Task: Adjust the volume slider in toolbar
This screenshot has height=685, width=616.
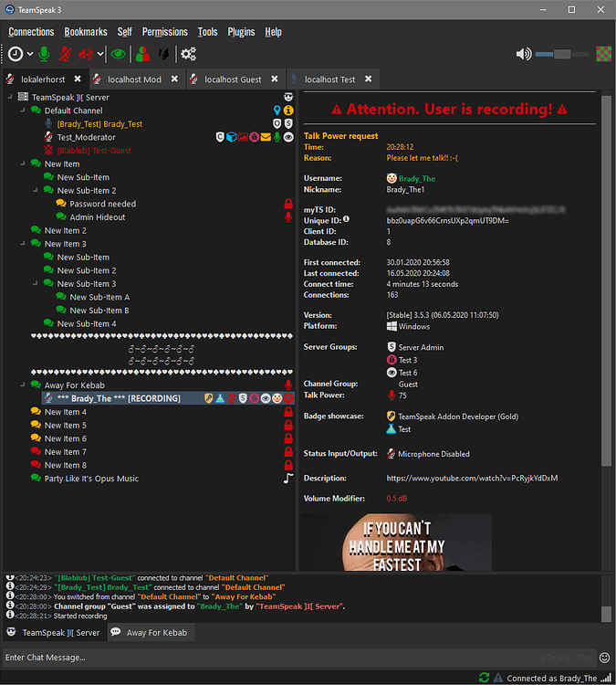Action: point(562,54)
